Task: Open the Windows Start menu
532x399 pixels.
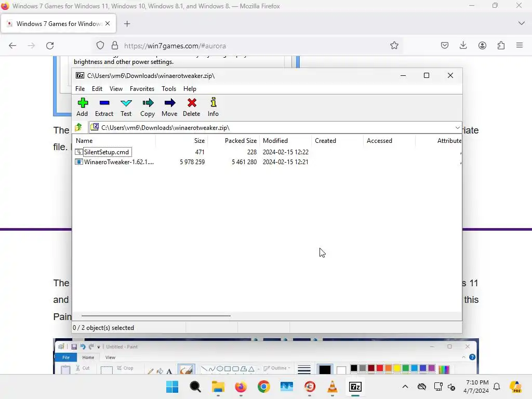Action: point(172,387)
